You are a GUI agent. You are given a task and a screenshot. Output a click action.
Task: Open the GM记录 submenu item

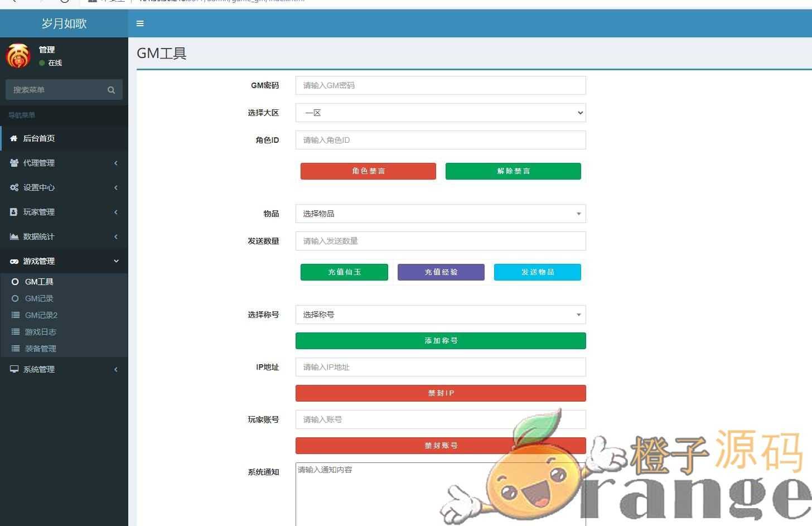click(39, 298)
